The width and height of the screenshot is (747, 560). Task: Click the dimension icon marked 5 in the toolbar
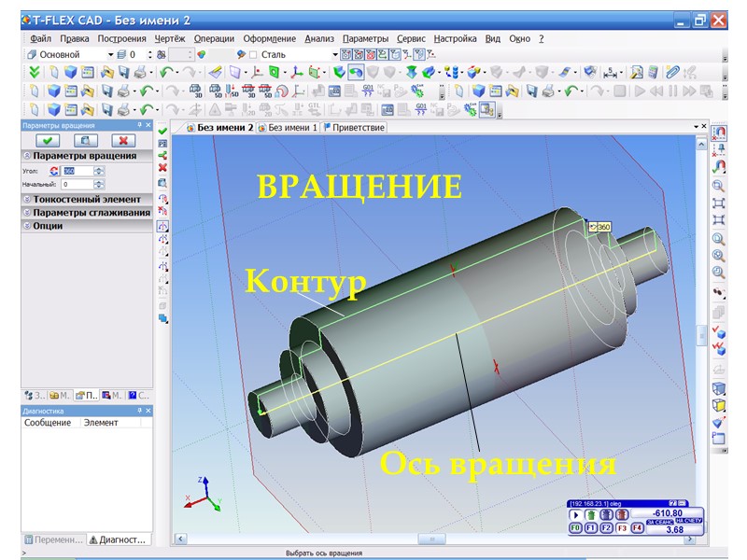(610, 73)
